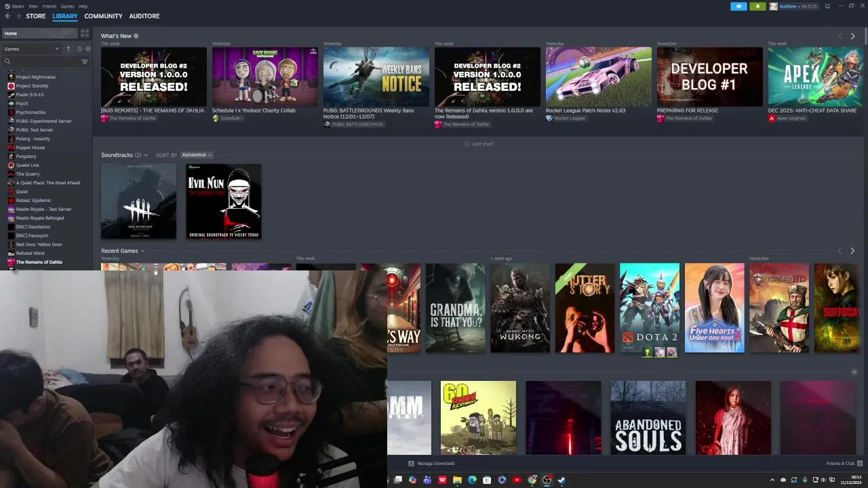Viewport: 868px width, 488px height.
Task: Click the sidebar search magnifier icon
Action: tap(7, 62)
